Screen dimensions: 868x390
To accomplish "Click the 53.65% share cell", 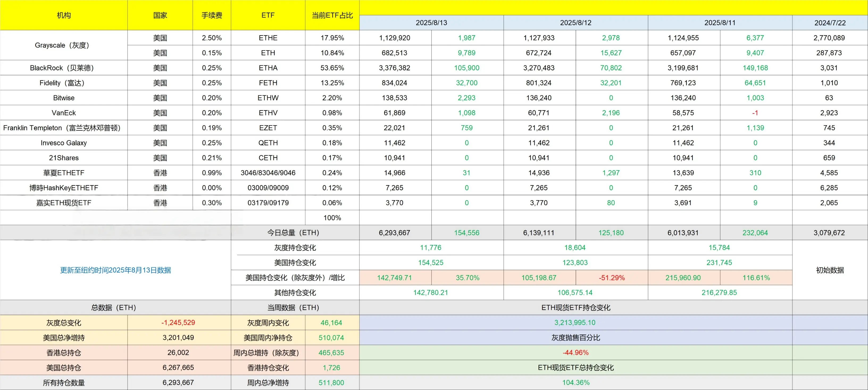I will [x=332, y=68].
